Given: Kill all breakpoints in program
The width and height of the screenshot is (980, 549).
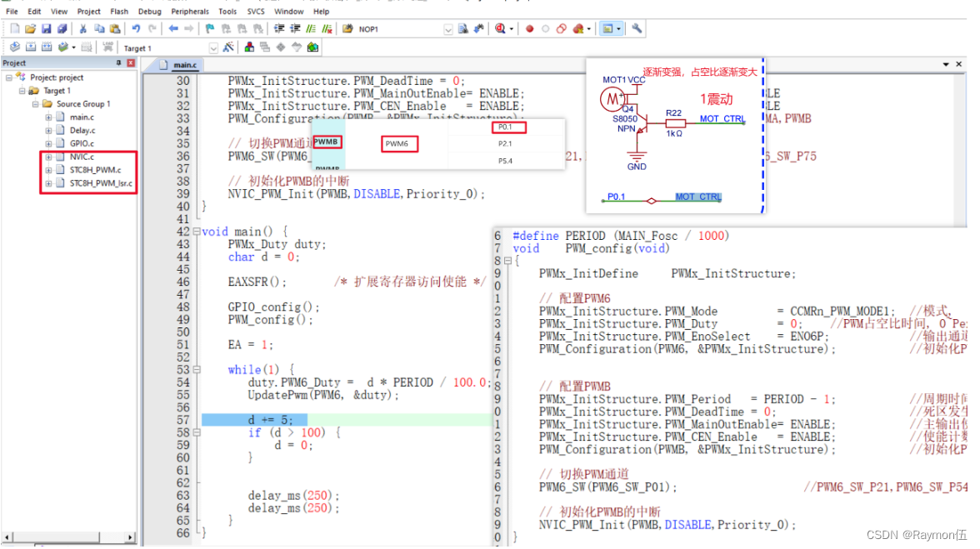Looking at the screenshot, I should click(576, 28).
